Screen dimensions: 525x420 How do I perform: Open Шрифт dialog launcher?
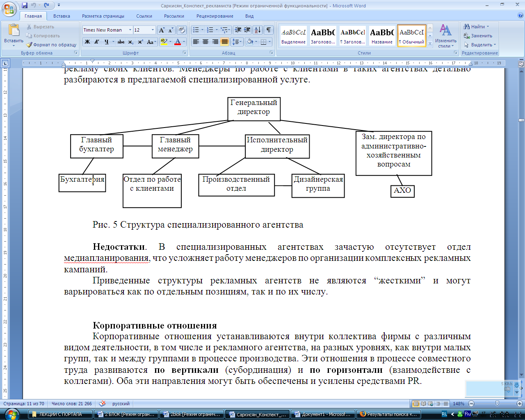(x=185, y=53)
